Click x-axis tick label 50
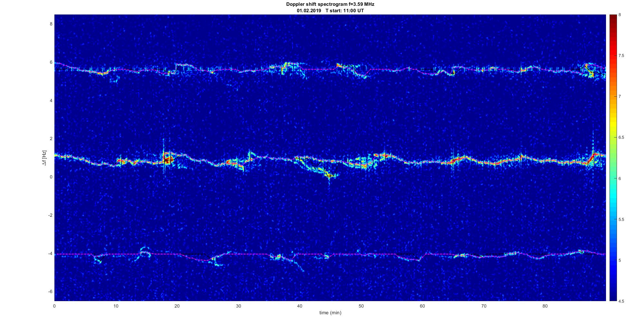Image resolution: width=644 pixels, height=323 pixels. (x=361, y=306)
